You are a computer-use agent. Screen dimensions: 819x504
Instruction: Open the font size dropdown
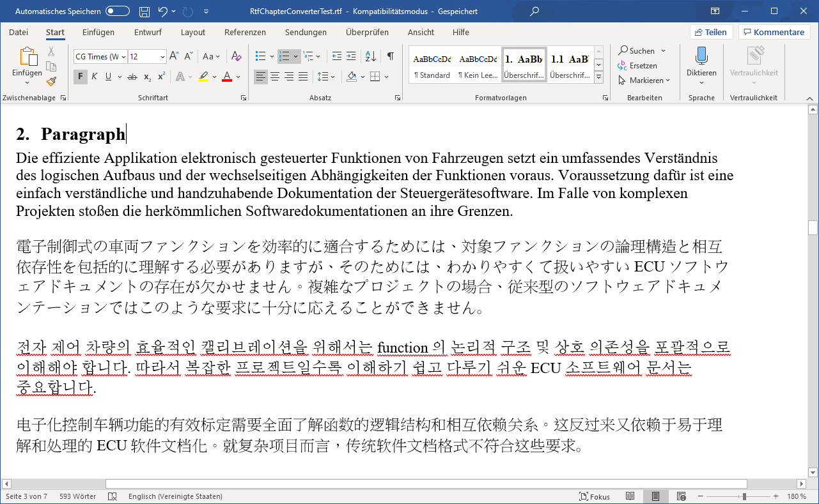162,57
